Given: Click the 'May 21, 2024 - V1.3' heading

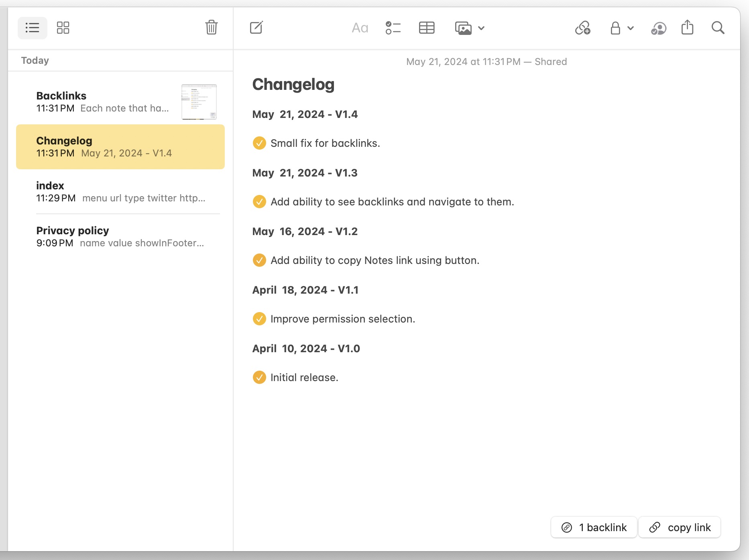Looking at the screenshot, I should [x=305, y=173].
